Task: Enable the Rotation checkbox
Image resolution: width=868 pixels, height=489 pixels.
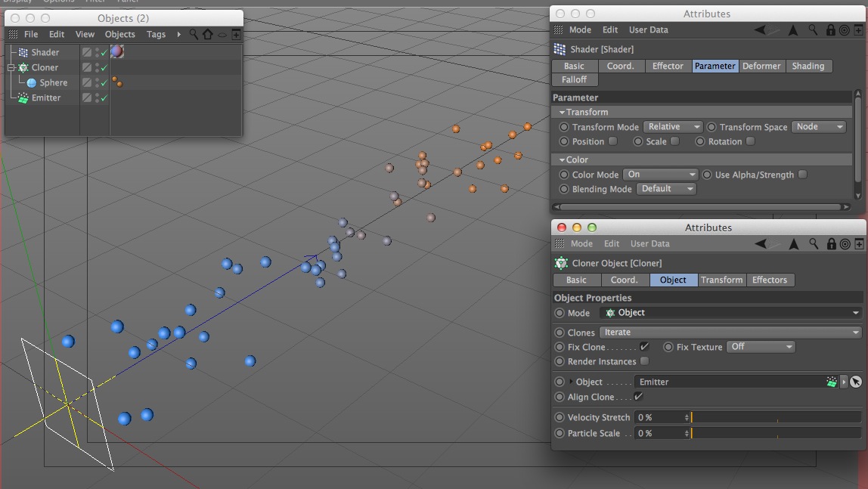Action: tap(750, 141)
